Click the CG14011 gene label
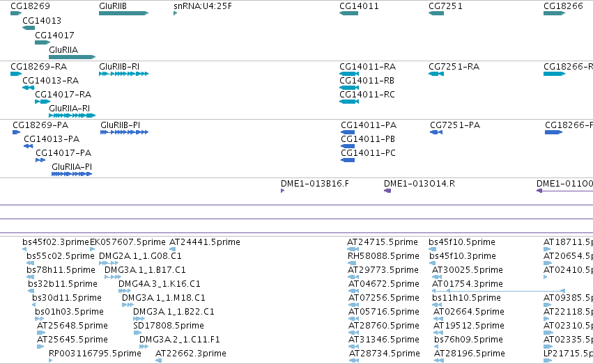This screenshot has height=364, width=593. point(359,6)
